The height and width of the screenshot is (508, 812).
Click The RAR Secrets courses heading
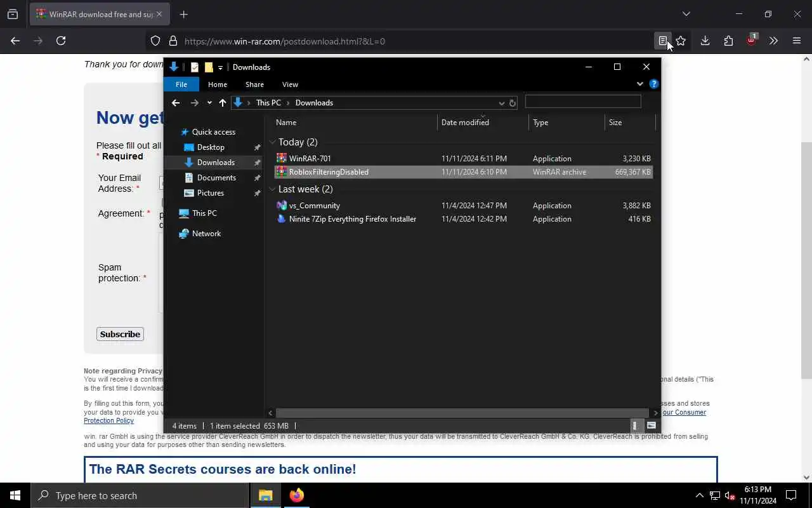[223, 469]
